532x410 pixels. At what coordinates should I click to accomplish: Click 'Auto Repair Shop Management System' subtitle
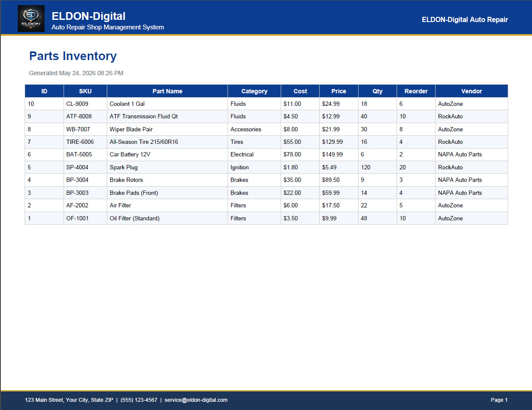(x=108, y=27)
